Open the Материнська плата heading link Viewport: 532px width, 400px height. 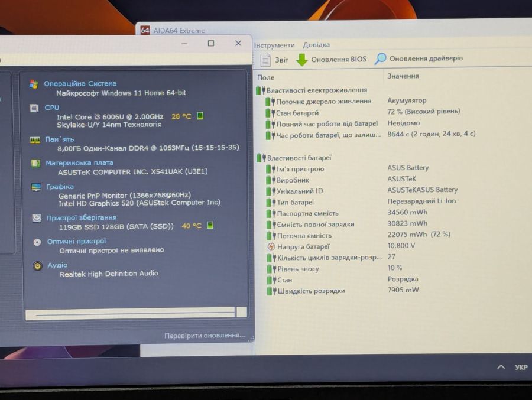click(x=79, y=163)
